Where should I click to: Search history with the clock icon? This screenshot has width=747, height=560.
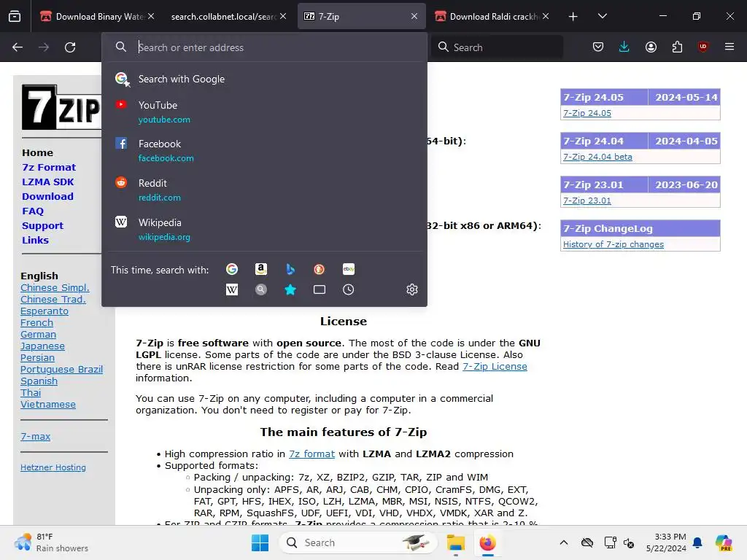coord(348,289)
